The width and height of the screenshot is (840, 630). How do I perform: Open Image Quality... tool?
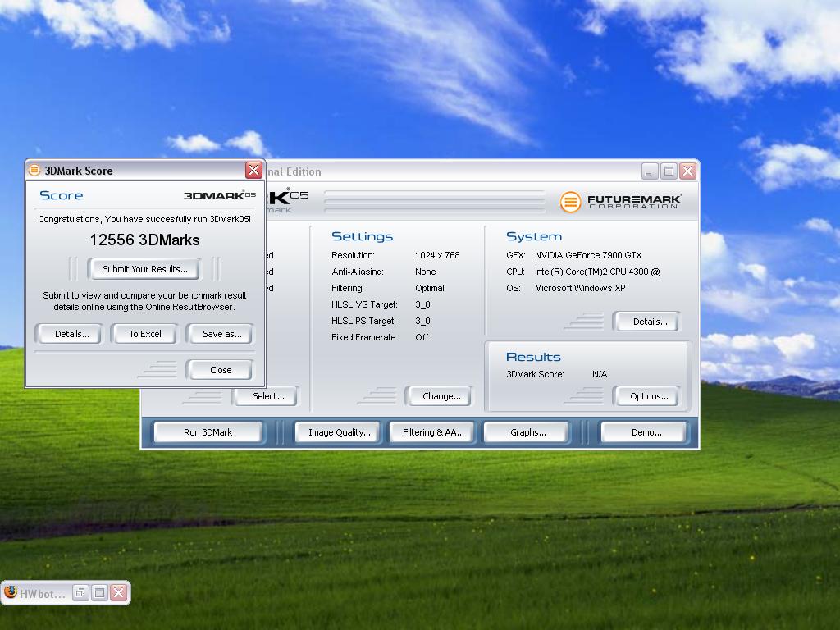(x=339, y=432)
